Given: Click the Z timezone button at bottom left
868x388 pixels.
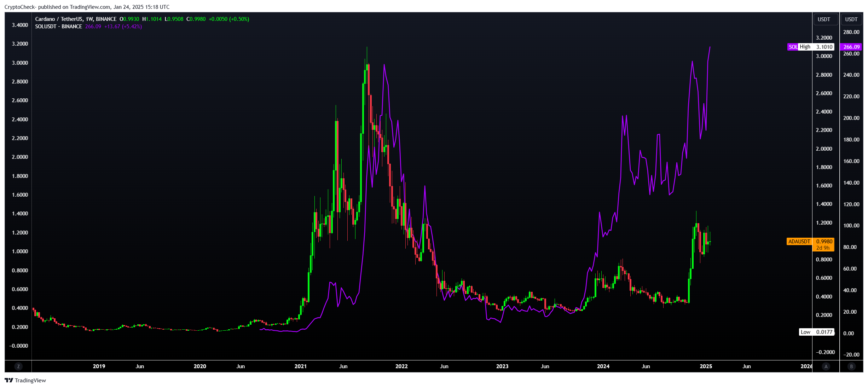Looking at the screenshot, I should [x=18, y=366].
